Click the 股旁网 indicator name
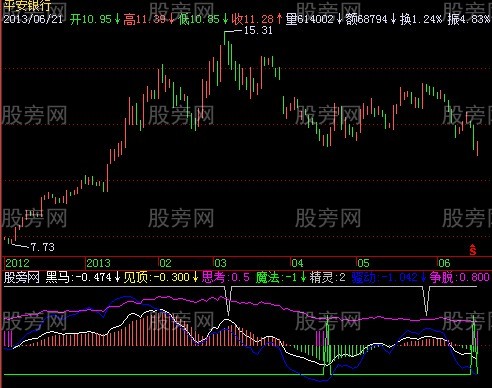The image size is (492, 388). pos(22,277)
